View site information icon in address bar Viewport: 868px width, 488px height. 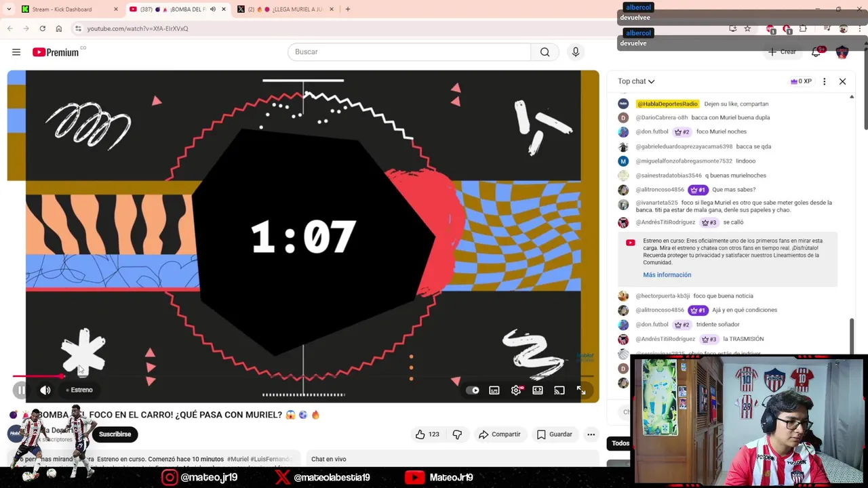coord(78,28)
